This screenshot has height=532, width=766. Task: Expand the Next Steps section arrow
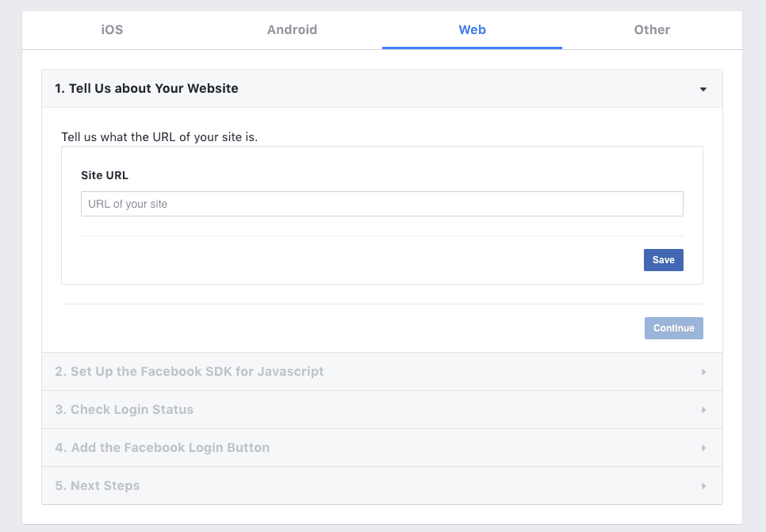click(703, 486)
